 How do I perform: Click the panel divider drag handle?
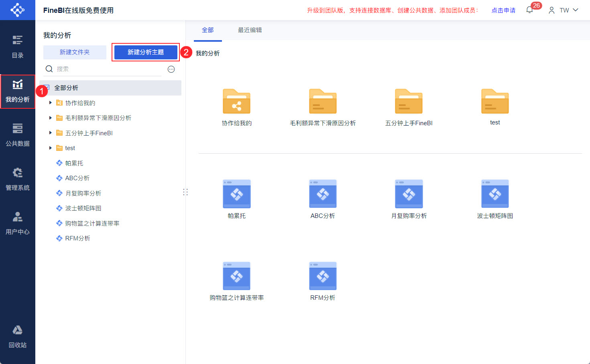[185, 192]
